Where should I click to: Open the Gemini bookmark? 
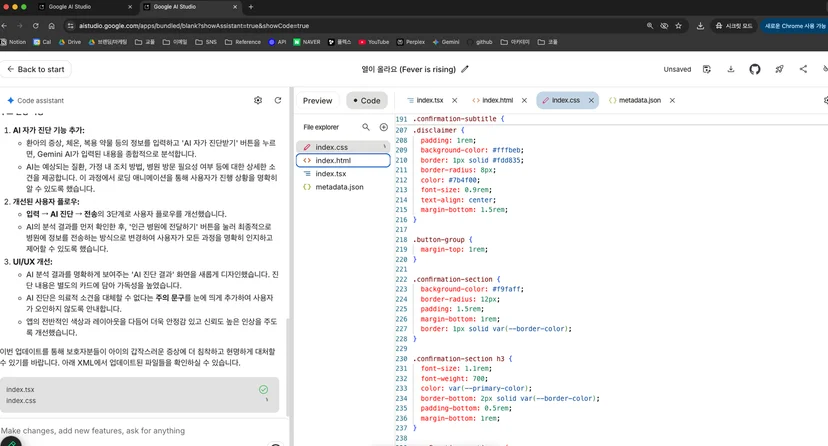coord(446,42)
